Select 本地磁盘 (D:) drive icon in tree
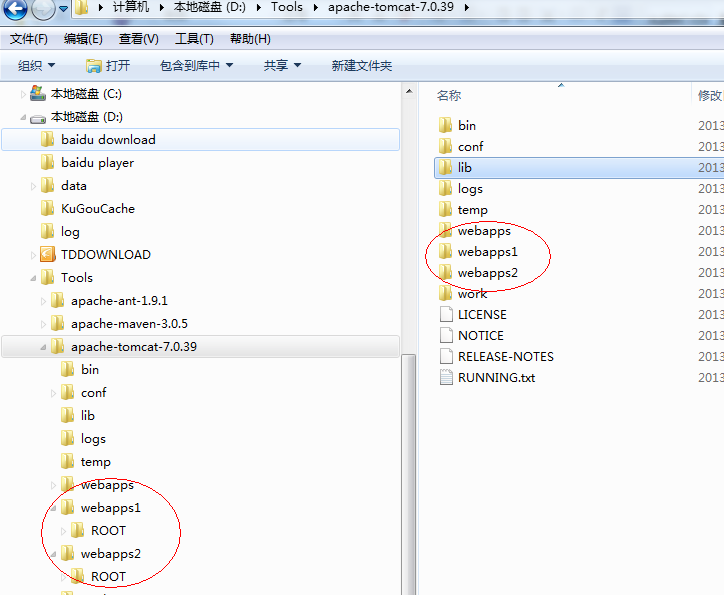The width and height of the screenshot is (724, 595). [x=38, y=118]
